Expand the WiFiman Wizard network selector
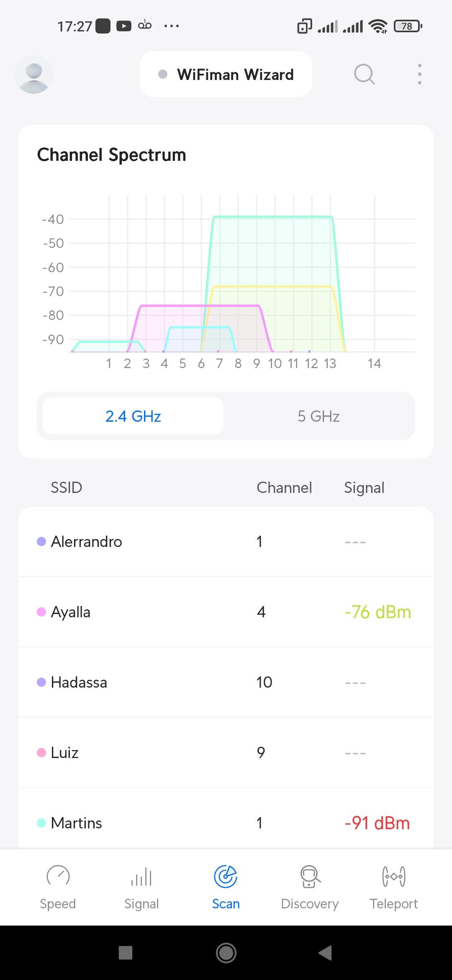 coord(226,75)
